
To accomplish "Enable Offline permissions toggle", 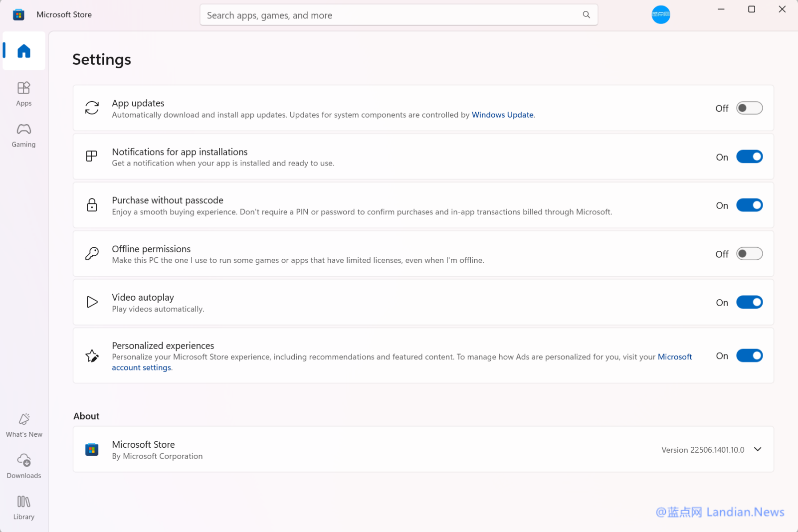I will (749, 254).
